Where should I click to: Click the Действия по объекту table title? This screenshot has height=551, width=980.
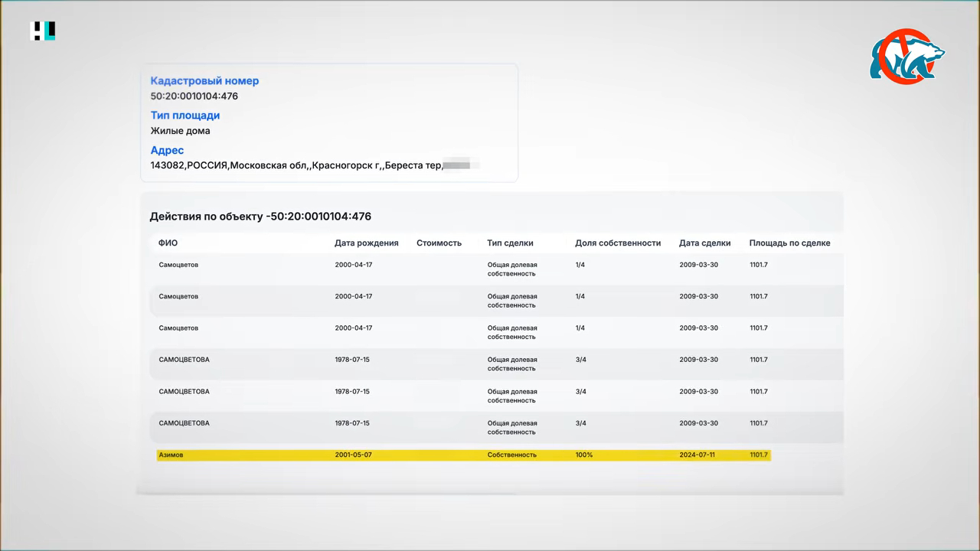coord(260,217)
